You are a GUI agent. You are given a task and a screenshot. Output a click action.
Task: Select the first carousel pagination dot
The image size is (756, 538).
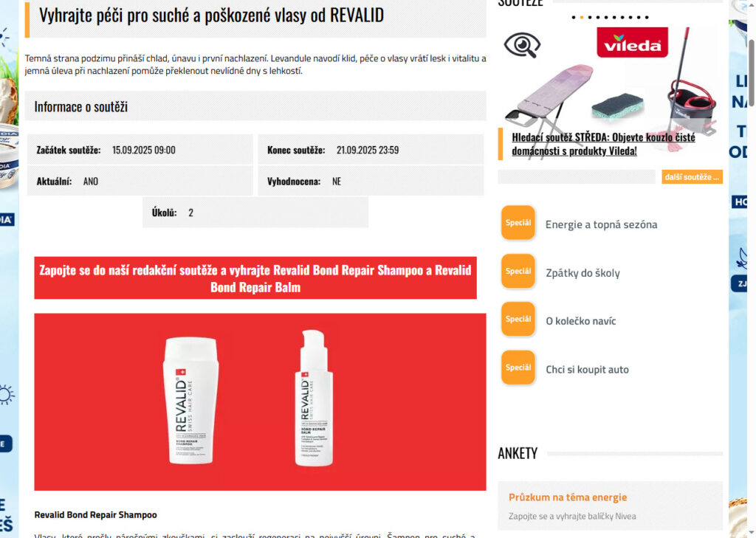pos(573,18)
